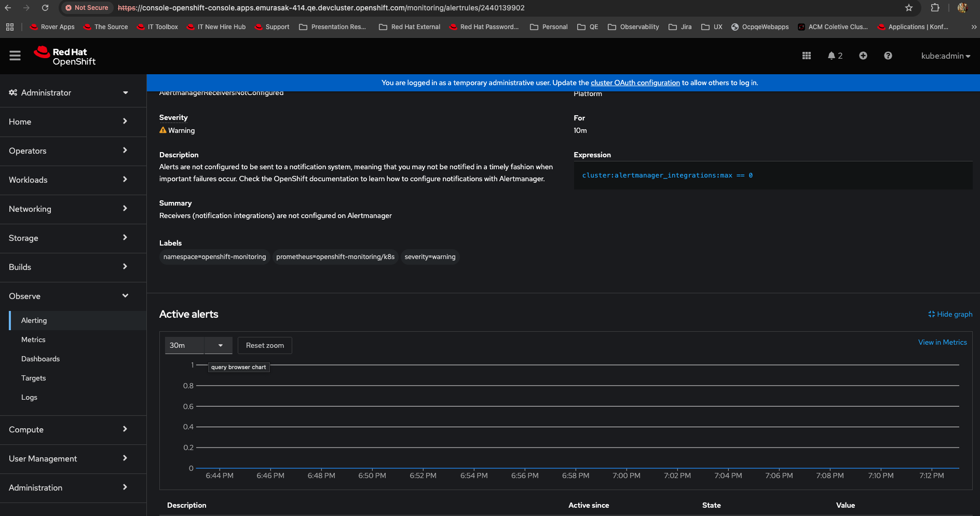
Task: Open The Source bookmark
Action: (x=106, y=27)
